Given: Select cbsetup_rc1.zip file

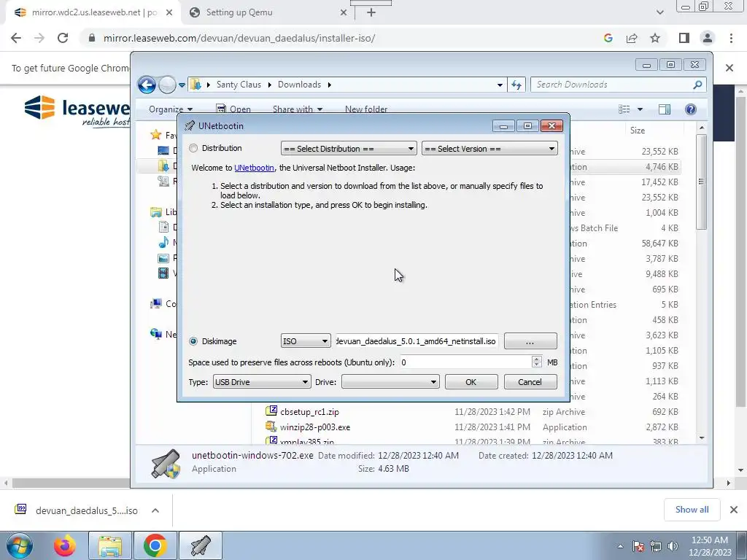Looking at the screenshot, I should click(309, 412).
